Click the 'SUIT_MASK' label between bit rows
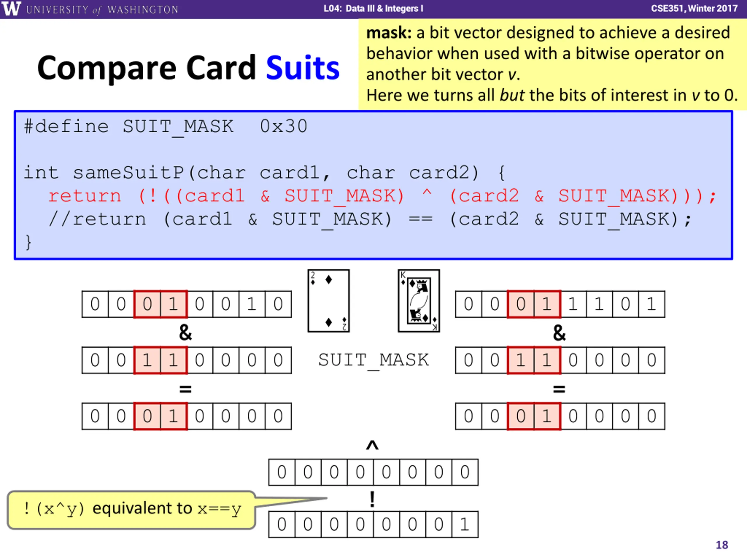The height and width of the screenshot is (560, 747). pos(373,360)
